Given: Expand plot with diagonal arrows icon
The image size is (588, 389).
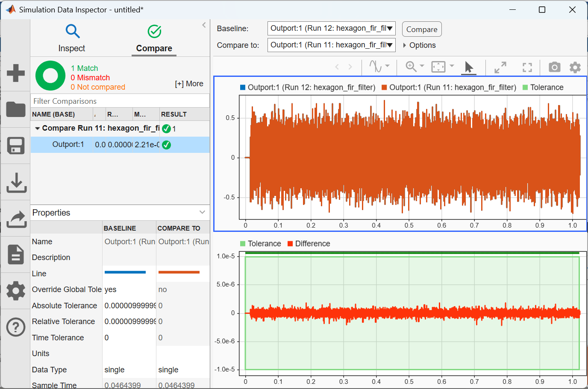Looking at the screenshot, I should click(x=500, y=67).
